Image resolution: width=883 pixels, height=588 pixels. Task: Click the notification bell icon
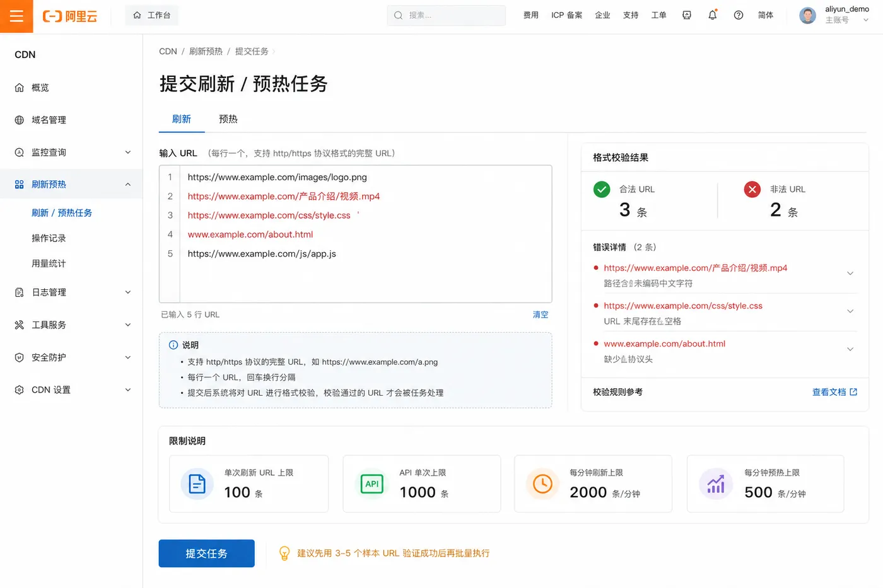pos(712,15)
